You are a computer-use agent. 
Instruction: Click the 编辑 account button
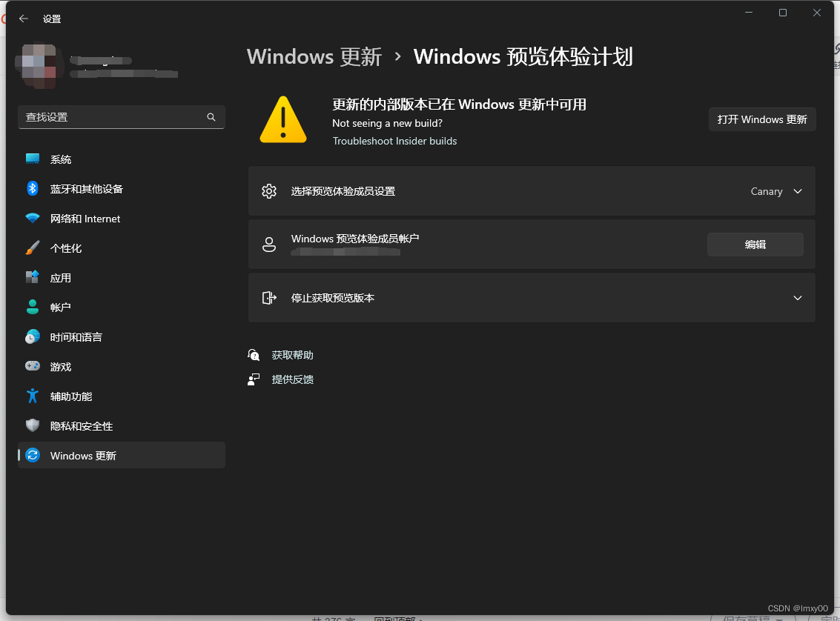[x=755, y=245]
